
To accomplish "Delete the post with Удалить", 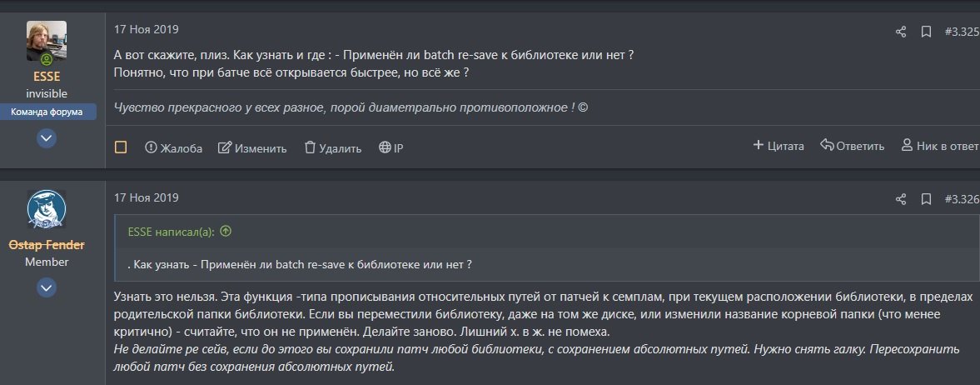I will 332,148.
